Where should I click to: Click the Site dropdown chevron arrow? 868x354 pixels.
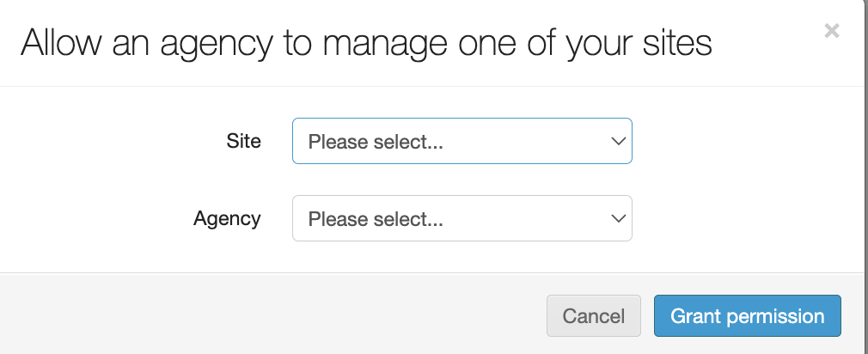click(x=617, y=141)
